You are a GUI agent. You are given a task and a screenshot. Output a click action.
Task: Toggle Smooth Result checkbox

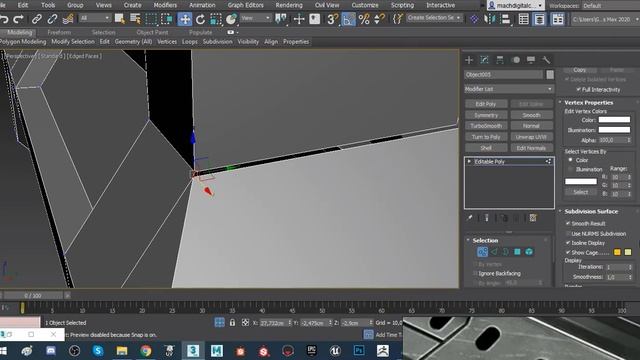pyautogui.click(x=568, y=224)
